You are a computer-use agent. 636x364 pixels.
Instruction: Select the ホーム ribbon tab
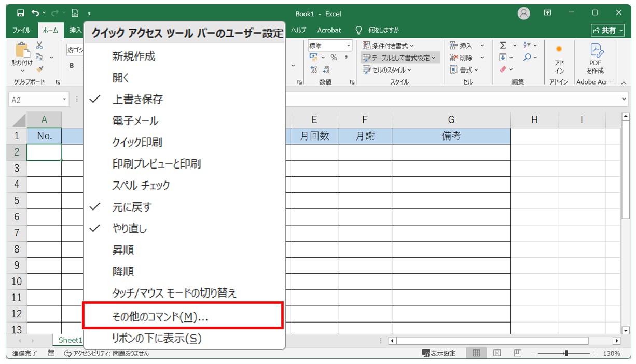coord(50,30)
